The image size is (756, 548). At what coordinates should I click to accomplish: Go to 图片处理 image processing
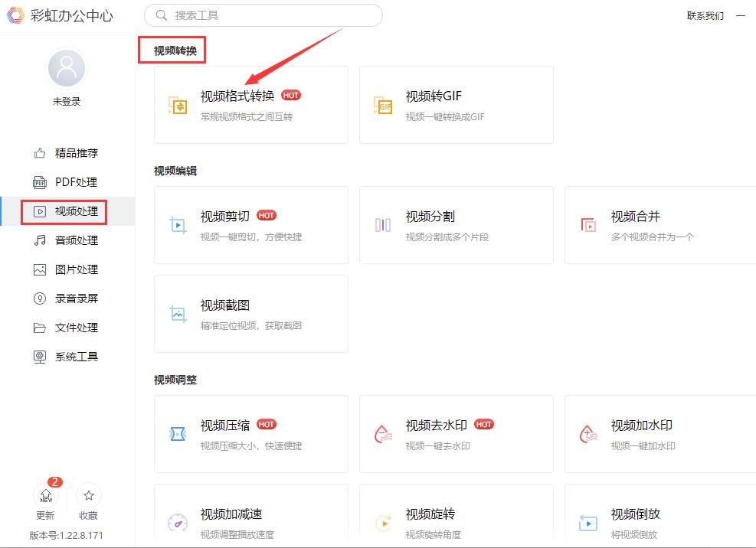pyautogui.click(x=75, y=269)
